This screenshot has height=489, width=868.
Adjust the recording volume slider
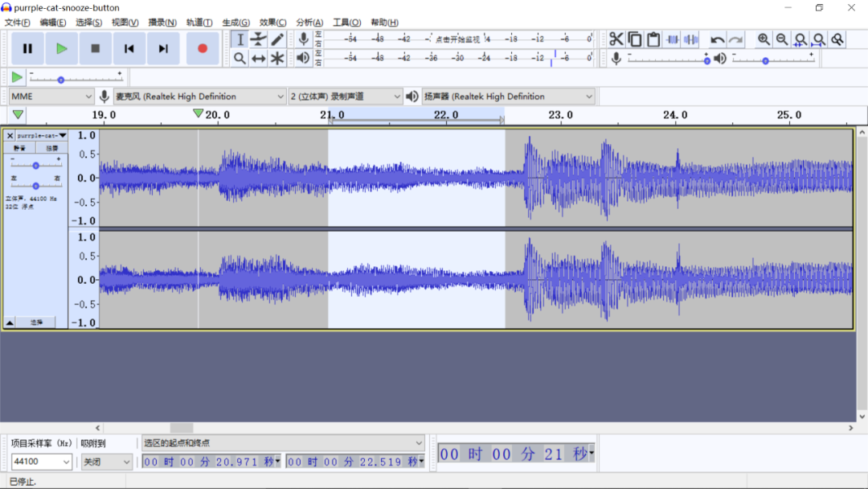coord(668,60)
